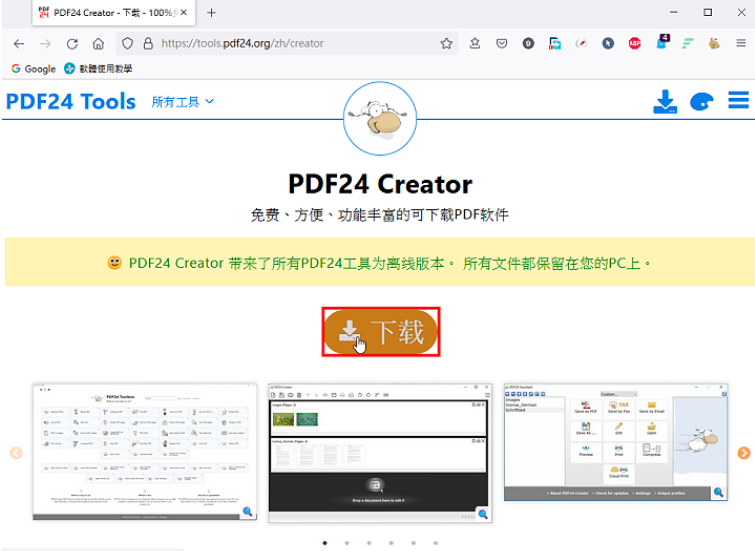This screenshot has width=755, height=551.
Task: Click the share tray icon beside star
Action: point(475,44)
